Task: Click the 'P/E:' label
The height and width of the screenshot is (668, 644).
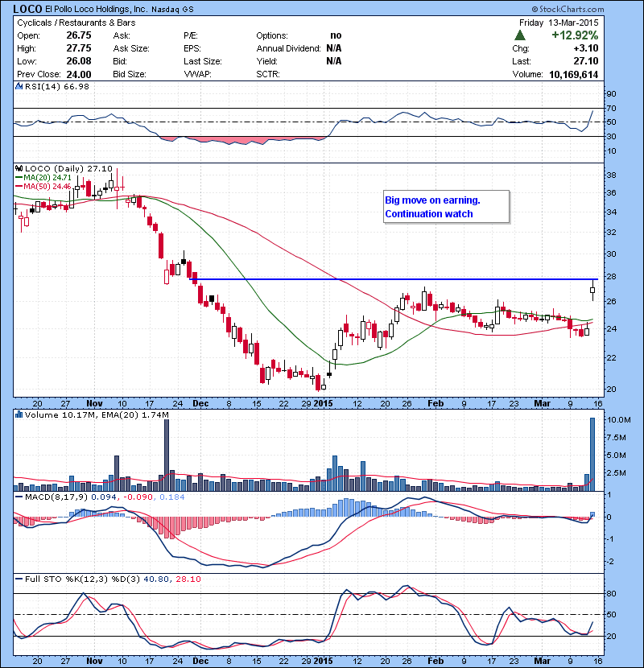Action: (x=191, y=35)
